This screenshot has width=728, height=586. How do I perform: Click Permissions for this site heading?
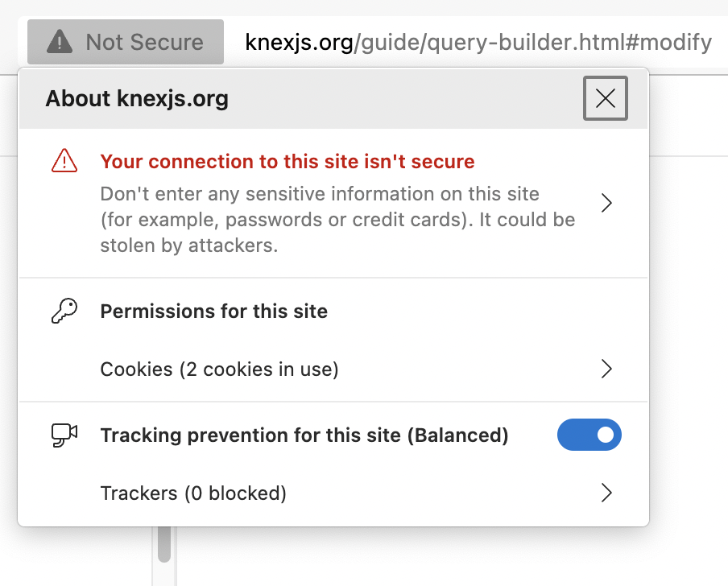213,311
